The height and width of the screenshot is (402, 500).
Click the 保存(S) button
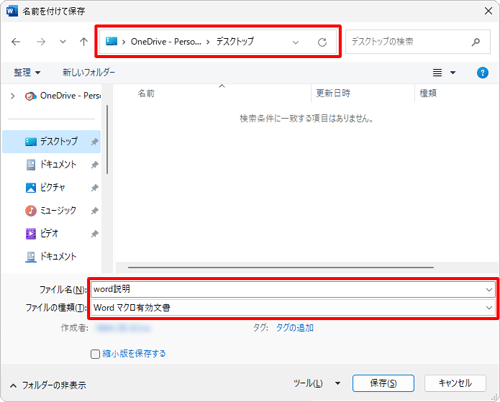click(383, 383)
